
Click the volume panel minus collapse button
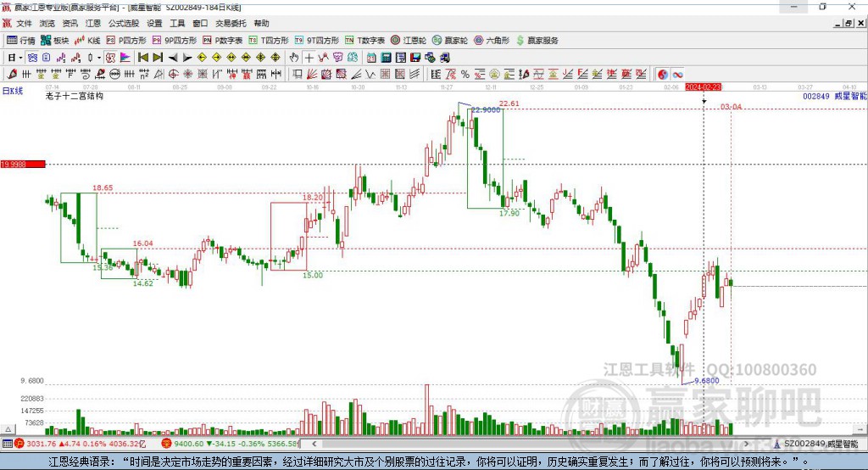[x=860, y=429]
